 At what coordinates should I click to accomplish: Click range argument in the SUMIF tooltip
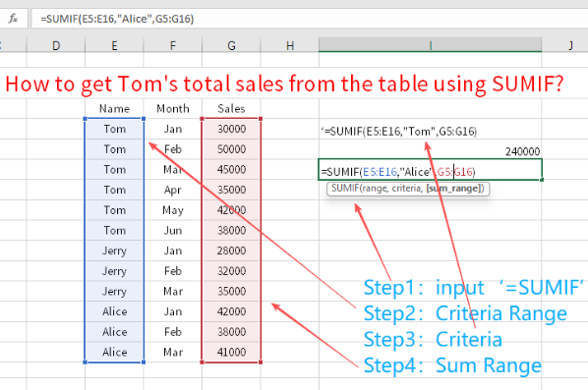click(375, 188)
